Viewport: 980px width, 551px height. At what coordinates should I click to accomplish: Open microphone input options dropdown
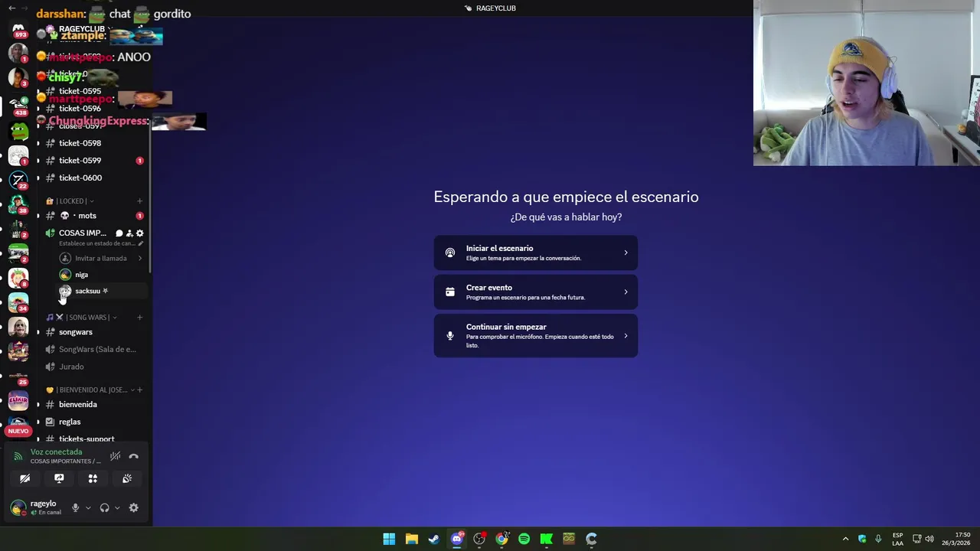(x=88, y=508)
